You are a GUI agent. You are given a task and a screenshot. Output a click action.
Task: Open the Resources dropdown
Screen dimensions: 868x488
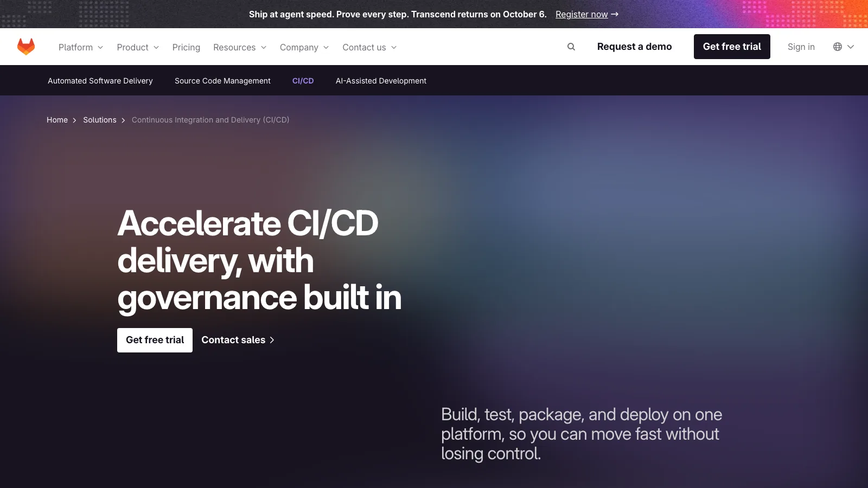point(240,47)
